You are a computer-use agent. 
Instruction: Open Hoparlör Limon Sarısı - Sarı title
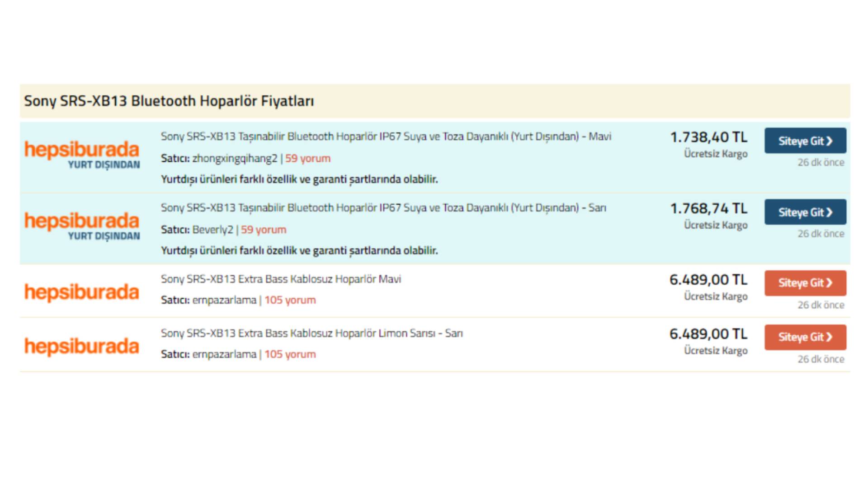point(312,333)
